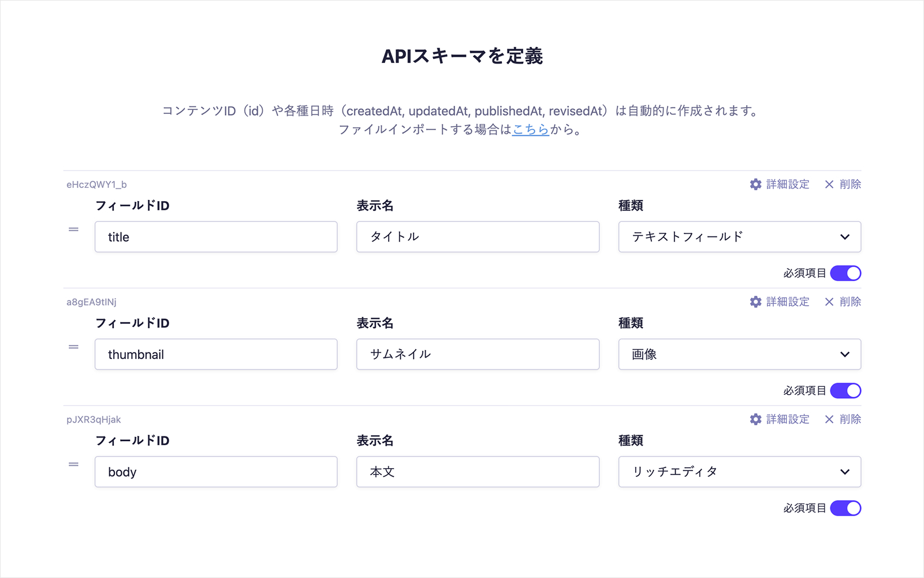Viewport: 924px width, 578px height.
Task: Click the title field ID input
Action: pos(216,237)
